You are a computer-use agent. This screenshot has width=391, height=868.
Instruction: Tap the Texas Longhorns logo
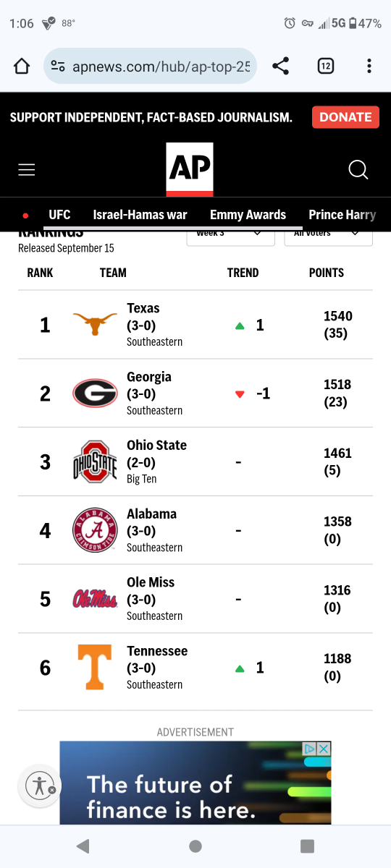pos(95,324)
